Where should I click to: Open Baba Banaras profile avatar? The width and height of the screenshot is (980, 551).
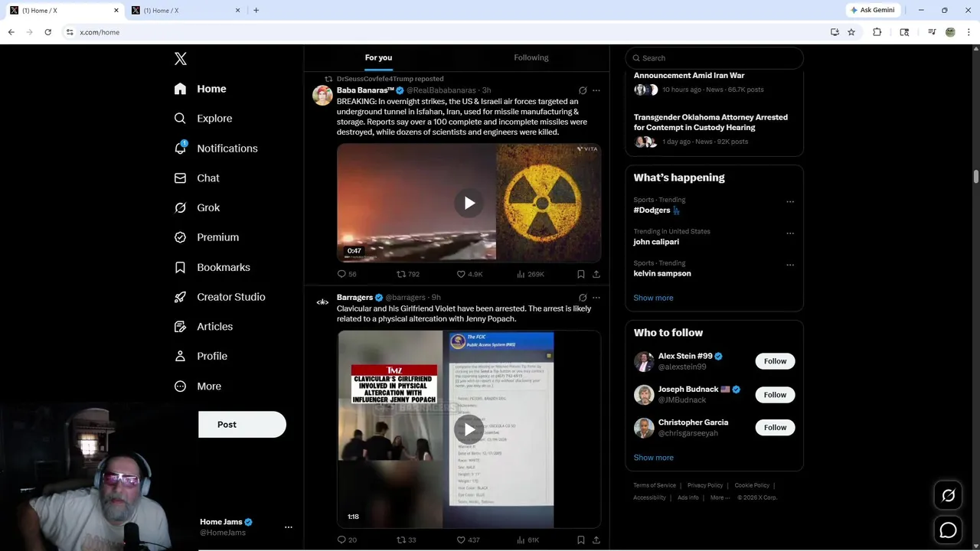pos(322,95)
